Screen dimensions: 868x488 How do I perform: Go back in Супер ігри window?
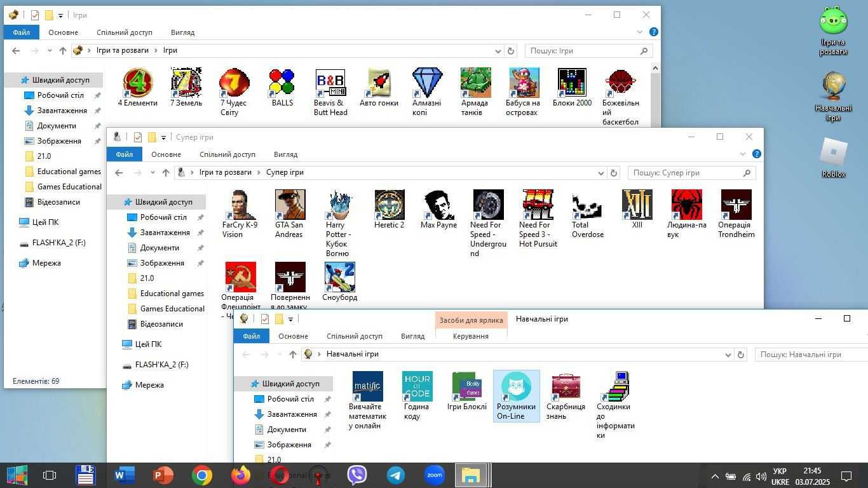tap(119, 173)
